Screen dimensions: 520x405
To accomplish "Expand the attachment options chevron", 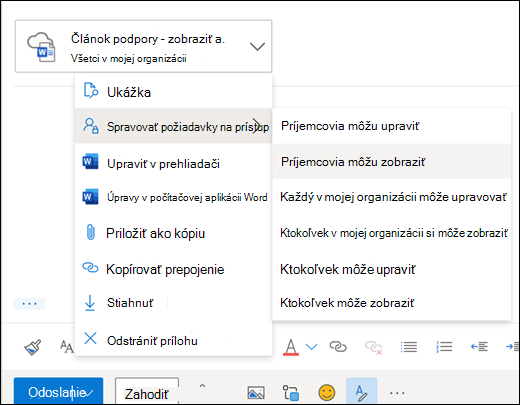I will pos(257,46).
